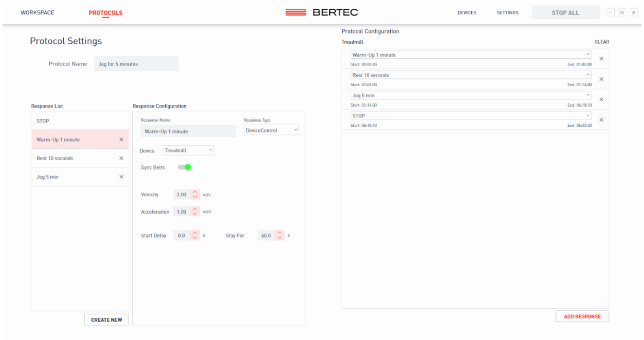Decrease the Acceleration value with down arrow
Screen dimensions: 644x340
(x=195, y=213)
